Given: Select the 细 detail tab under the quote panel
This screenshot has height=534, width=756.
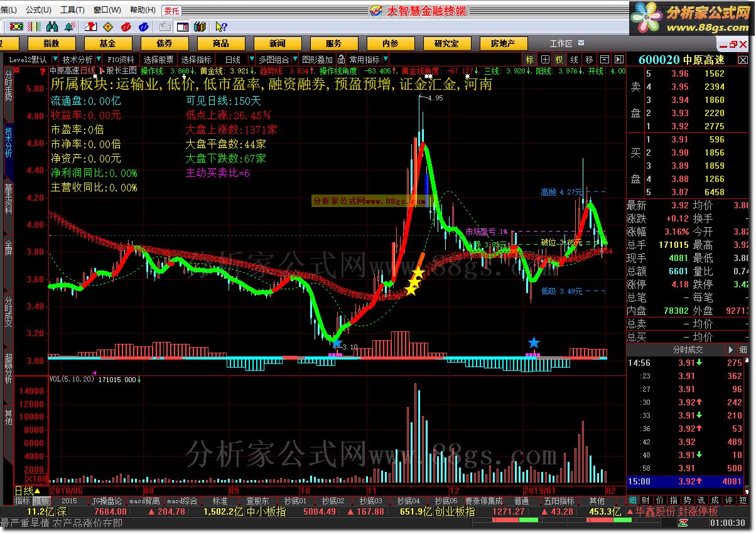Looking at the screenshot, I should tap(633, 501).
